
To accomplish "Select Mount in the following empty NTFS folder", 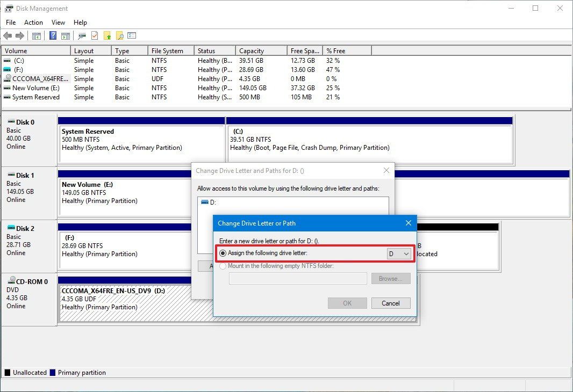I will pos(223,266).
